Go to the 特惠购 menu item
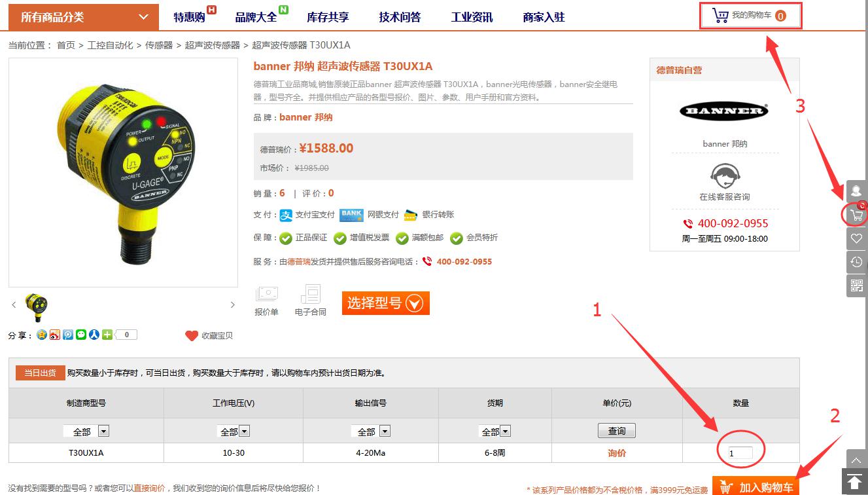The width and height of the screenshot is (868, 495). (189, 17)
